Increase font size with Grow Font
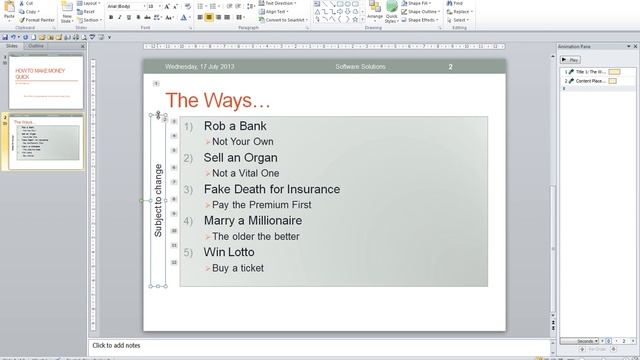The image size is (640, 360). tap(167, 7)
